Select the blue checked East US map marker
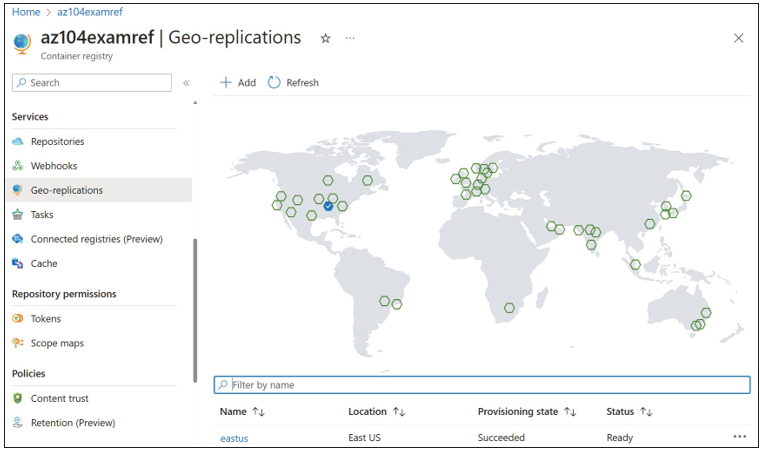Image resolution: width=767 pixels, height=455 pixels. 328,206
